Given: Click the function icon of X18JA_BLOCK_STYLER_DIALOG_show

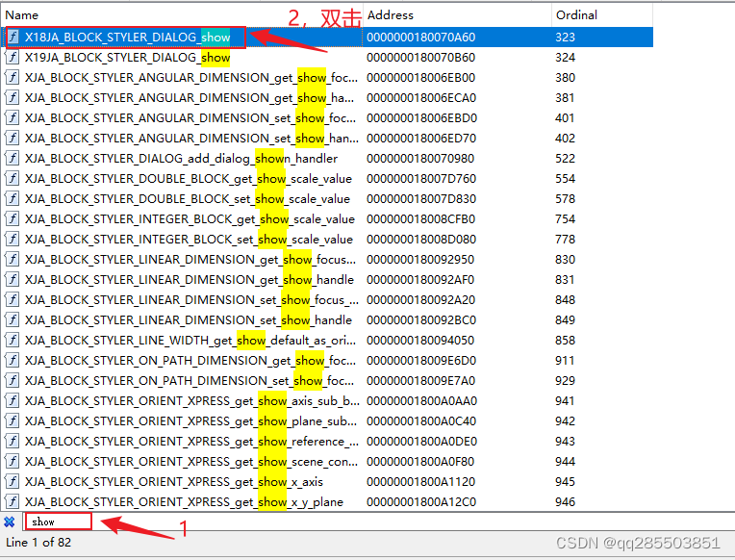Looking at the screenshot, I should (13, 37).
